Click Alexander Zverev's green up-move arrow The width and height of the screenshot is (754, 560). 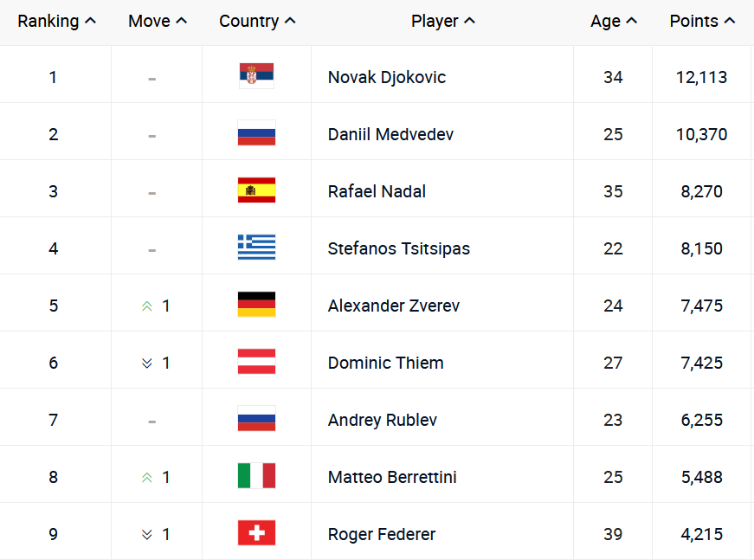(x=147, y=306)
